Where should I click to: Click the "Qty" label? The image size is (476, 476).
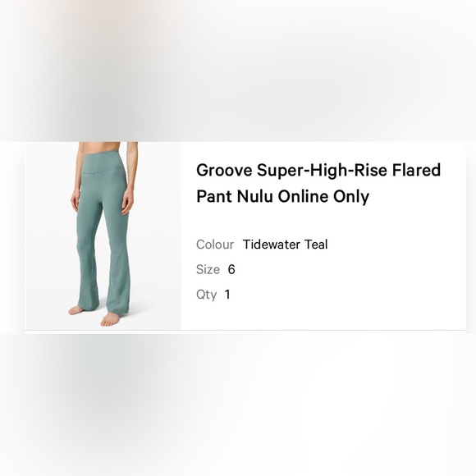(207, 295)
